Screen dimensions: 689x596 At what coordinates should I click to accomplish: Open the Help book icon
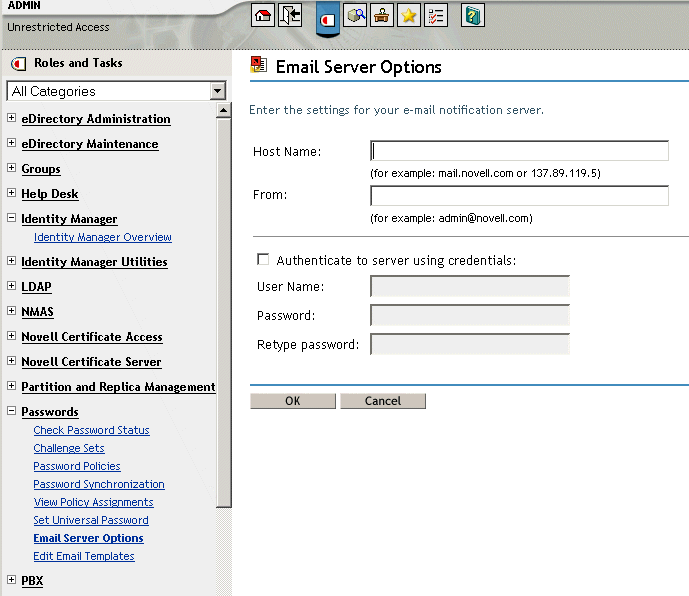473,15
